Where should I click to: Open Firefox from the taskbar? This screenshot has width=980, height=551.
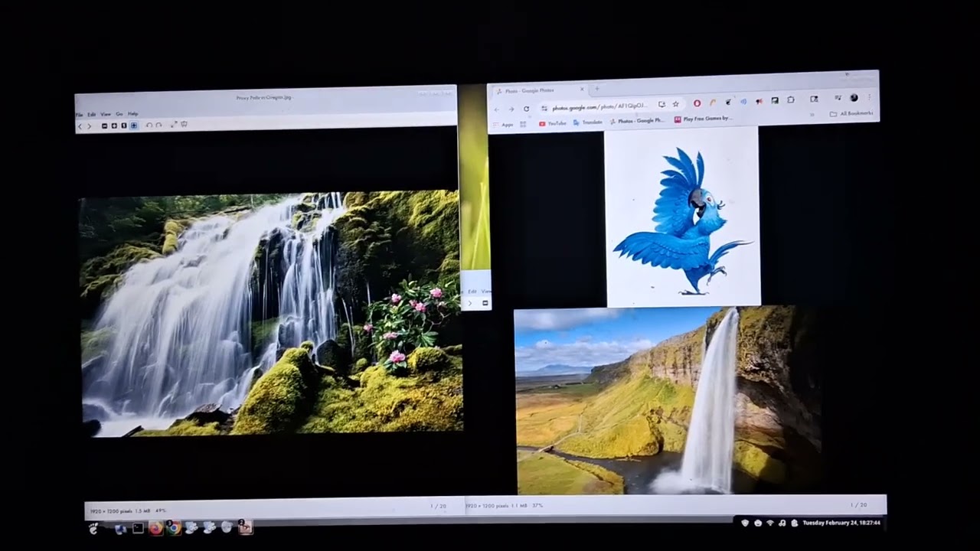(156, 527)
